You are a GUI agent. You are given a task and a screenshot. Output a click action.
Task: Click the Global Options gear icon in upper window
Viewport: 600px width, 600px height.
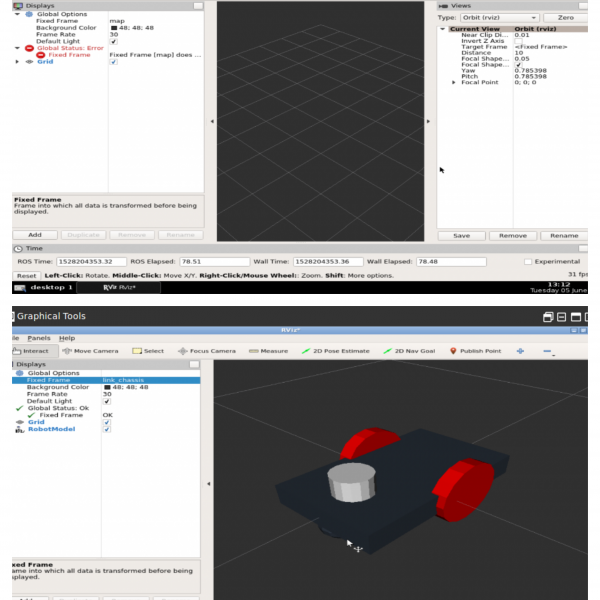click(x=29, y=14)
